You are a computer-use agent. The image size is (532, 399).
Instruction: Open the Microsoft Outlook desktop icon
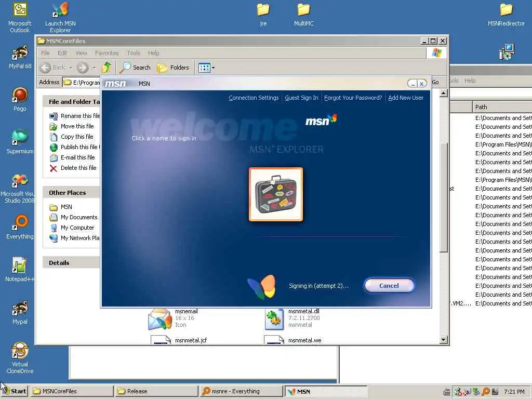pyautogui.click(x=20, y=17)
